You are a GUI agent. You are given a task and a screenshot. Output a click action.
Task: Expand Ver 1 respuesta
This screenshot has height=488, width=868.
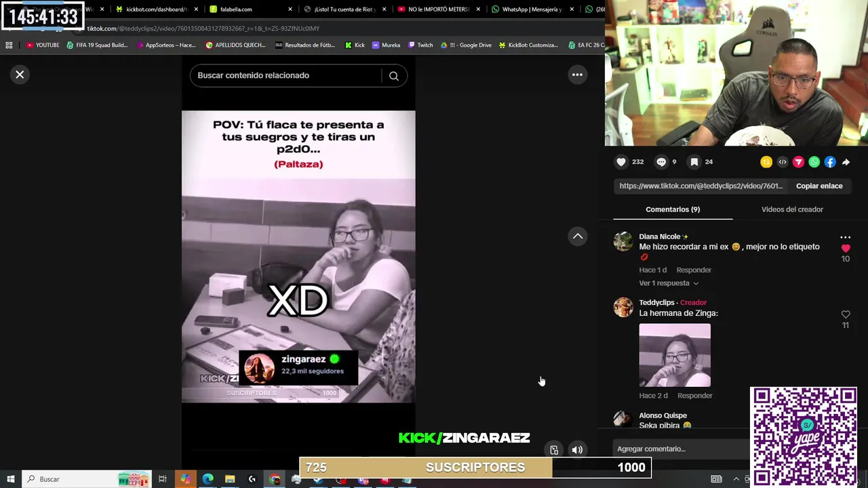669,283
